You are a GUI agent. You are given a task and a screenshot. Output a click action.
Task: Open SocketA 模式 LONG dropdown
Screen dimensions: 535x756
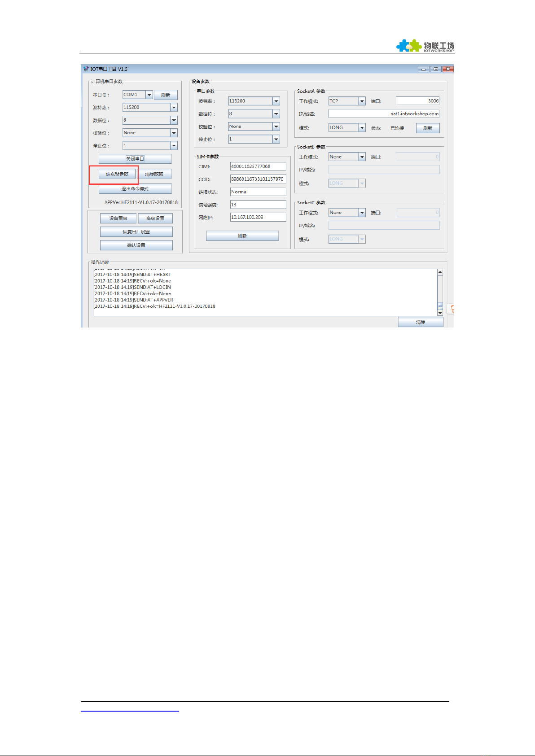pyautogui.click(x=362, y=127)
